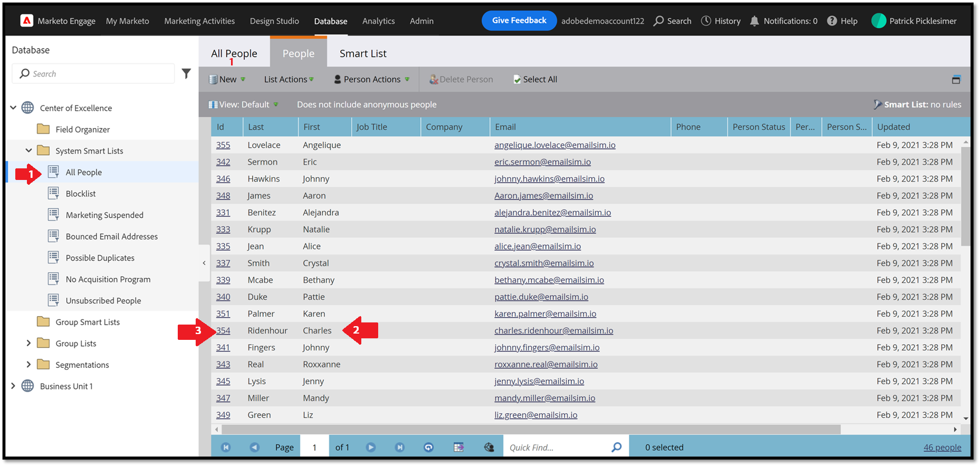The image size is (980, 466).
Task: Collapse the left tree panel arrow
Action: (x=204, y=263)
